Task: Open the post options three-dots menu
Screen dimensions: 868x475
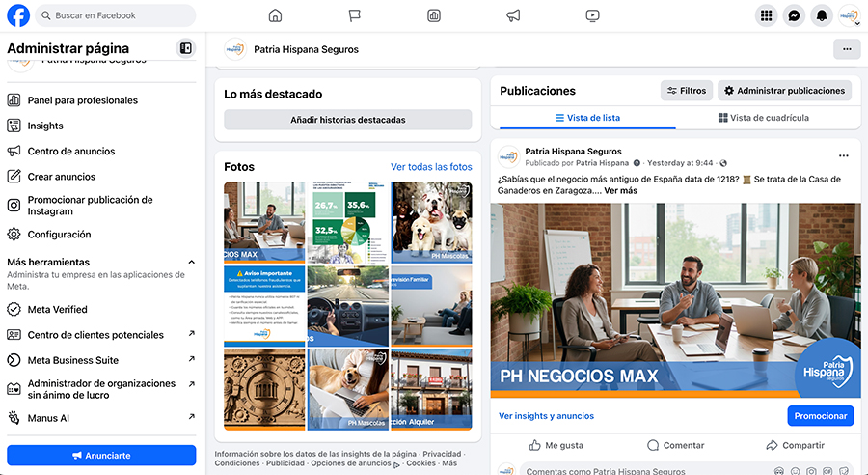Action: (x=844, y=155)
